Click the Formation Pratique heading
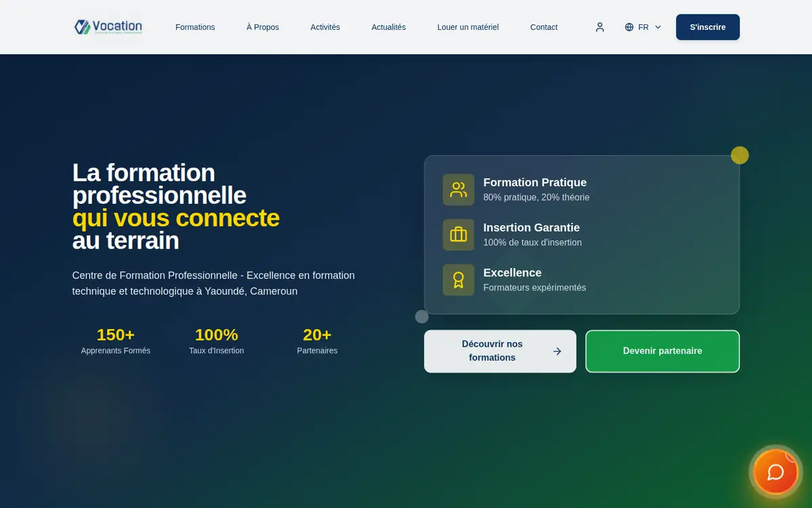Viewport: 812px width, 508px height. 535,182
